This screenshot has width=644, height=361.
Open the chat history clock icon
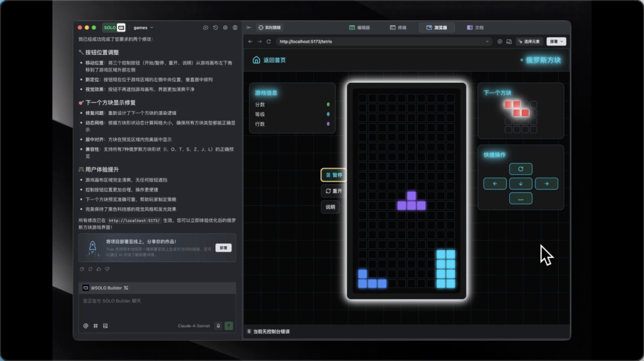pyautogui.click(x=215, y=27)
